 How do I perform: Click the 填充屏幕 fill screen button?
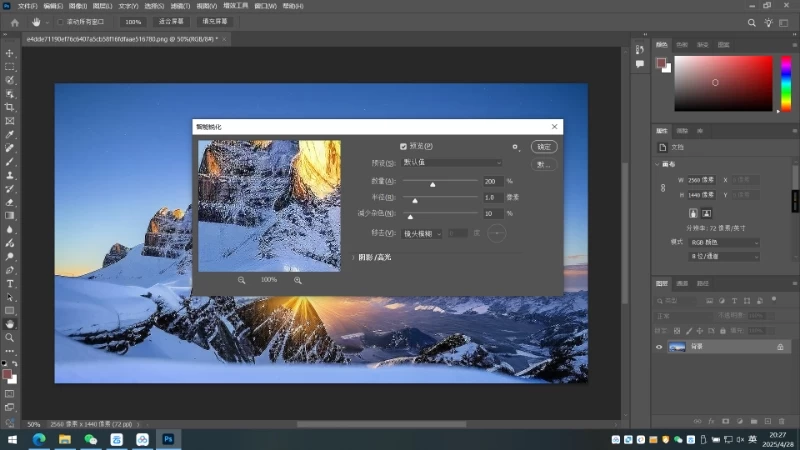click(x=215, y=21)
